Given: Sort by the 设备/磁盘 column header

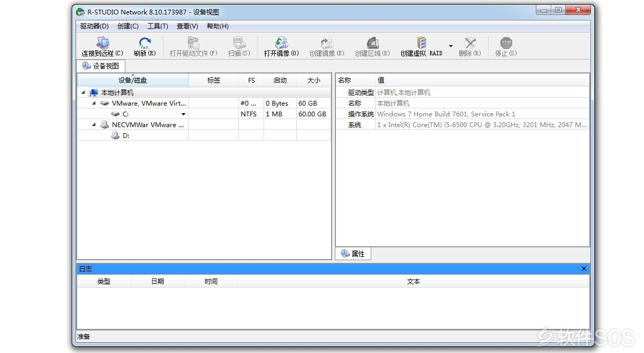Looking at the screenshot, I should coord(133,80).
